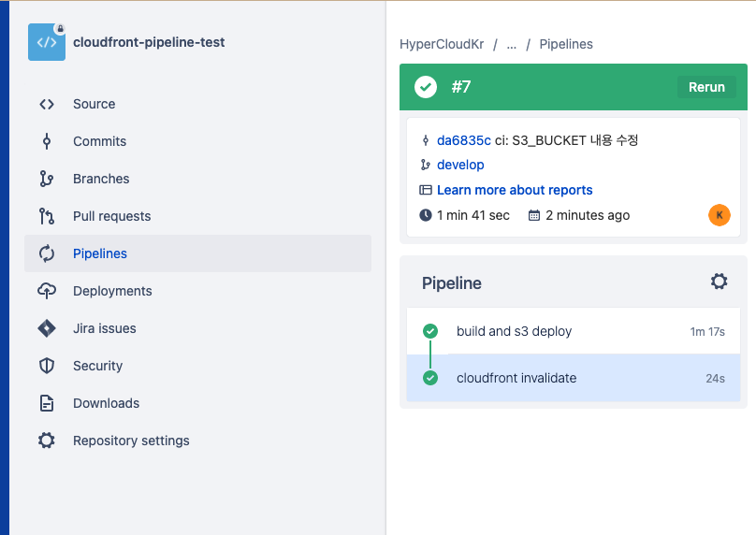The height and width of the screenshot is (535, 756).
Task: Click the Jira issues diamond icon
Action: [47, 328]
